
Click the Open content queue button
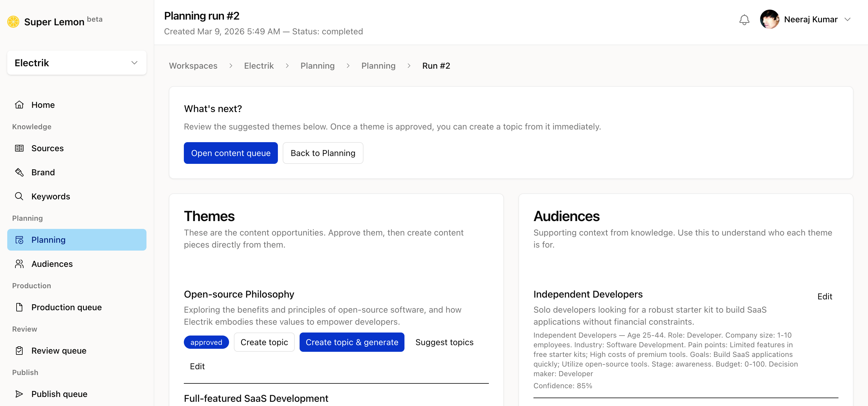(x=231, y=153)
